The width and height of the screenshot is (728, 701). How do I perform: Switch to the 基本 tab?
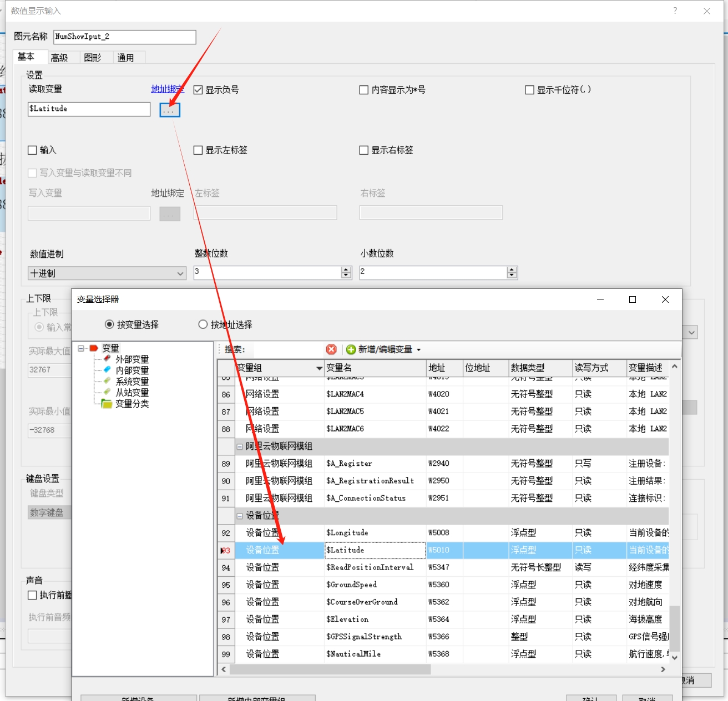point(26,57)
